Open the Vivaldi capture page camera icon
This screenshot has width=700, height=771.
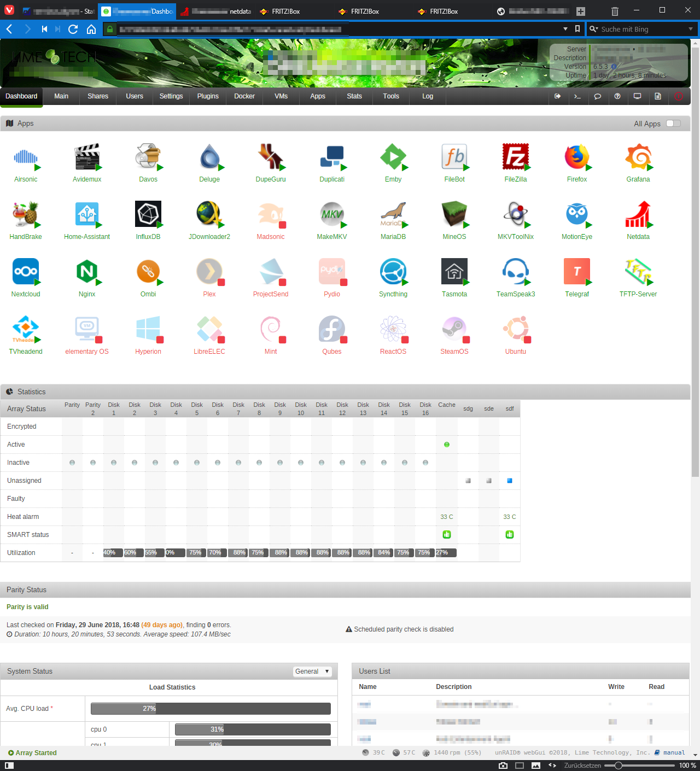point(503,766)
